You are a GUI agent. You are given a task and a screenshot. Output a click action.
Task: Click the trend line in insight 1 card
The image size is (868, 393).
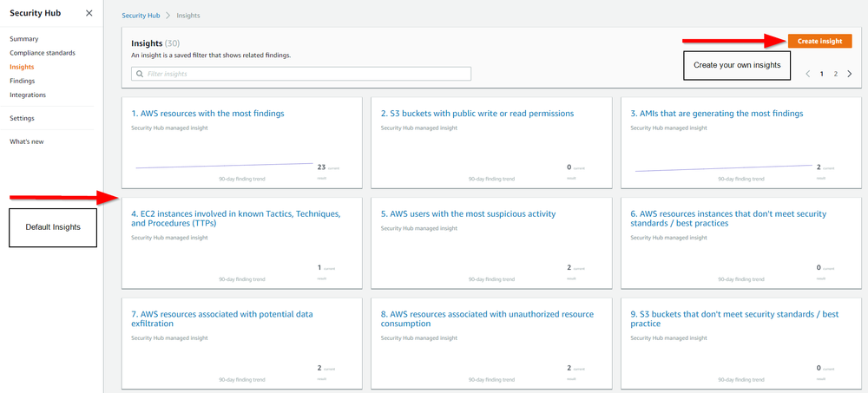224,166
